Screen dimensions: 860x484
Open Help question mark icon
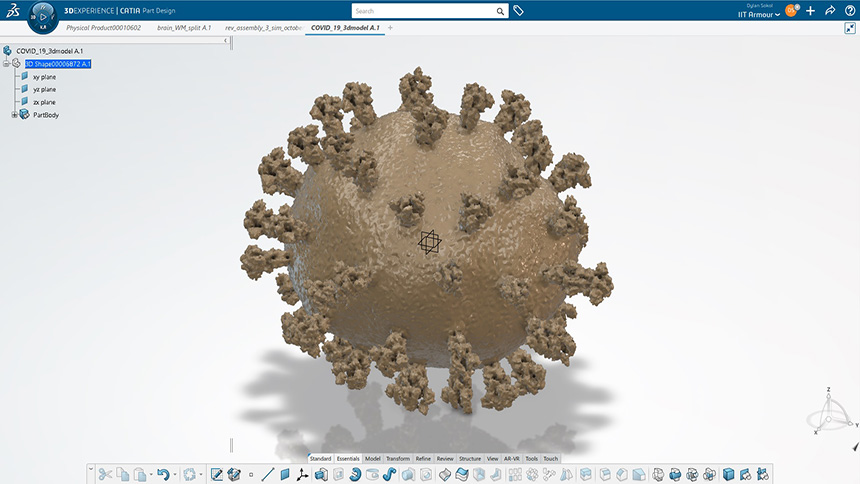pyautogui.click(x=850, y=11)
